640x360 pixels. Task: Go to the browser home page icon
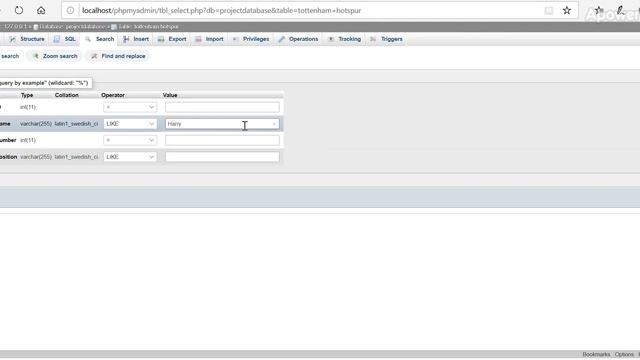point(41,10)
